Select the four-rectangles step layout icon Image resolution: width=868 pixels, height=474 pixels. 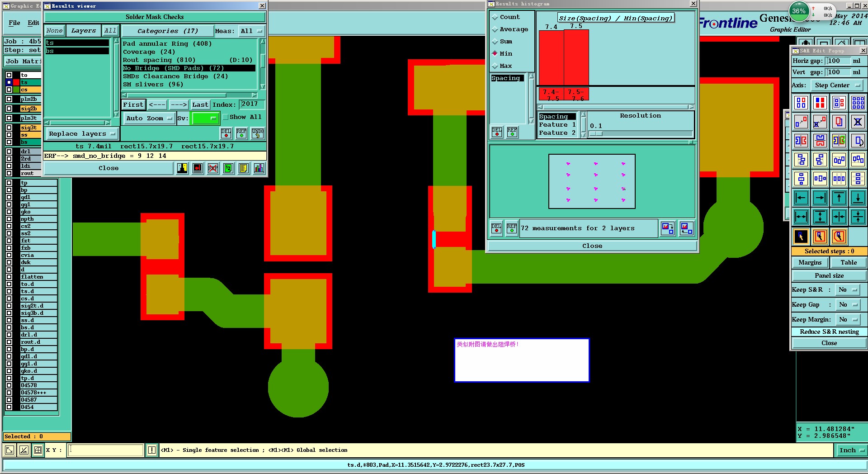pos(801,103)
